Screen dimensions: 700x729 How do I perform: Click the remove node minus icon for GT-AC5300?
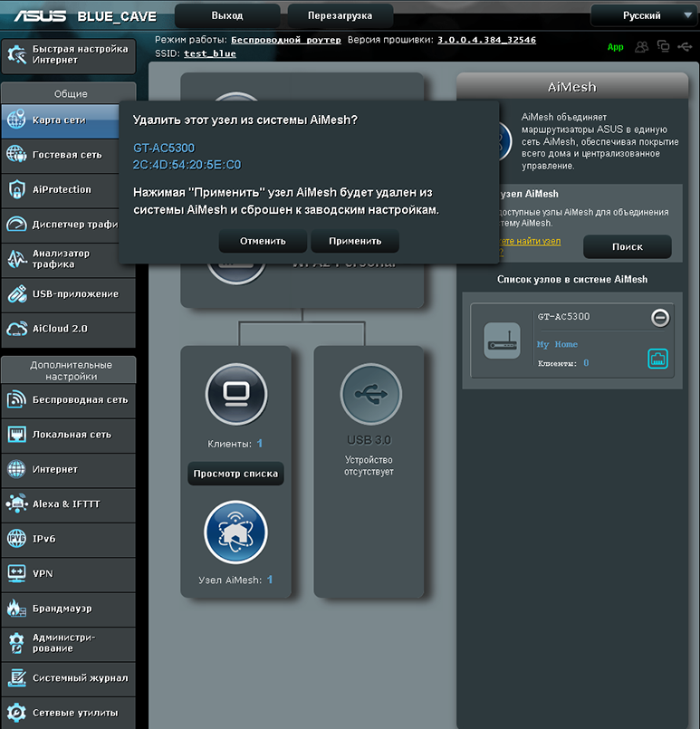(x=660, y=318)
